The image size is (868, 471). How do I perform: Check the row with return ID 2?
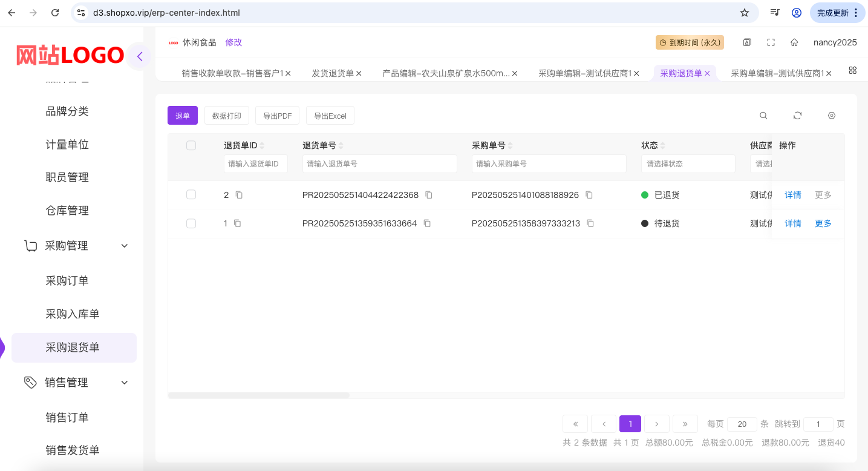191,194
